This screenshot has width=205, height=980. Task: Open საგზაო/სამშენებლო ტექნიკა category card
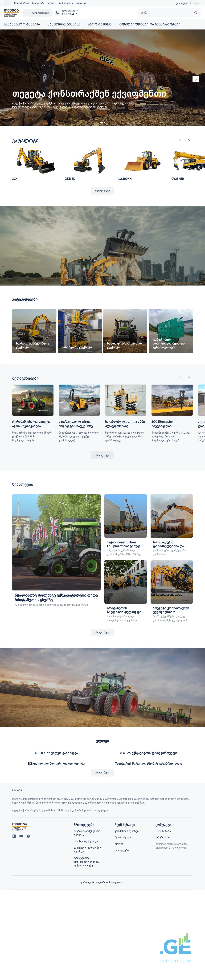(x=34, y=331)
